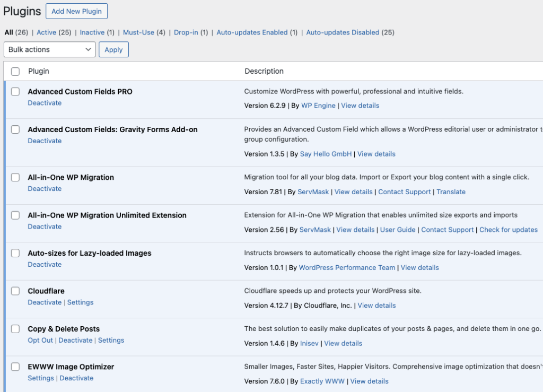Select all plugins via header checkbox
Screen dimensions: 543x392
(15, 71)
